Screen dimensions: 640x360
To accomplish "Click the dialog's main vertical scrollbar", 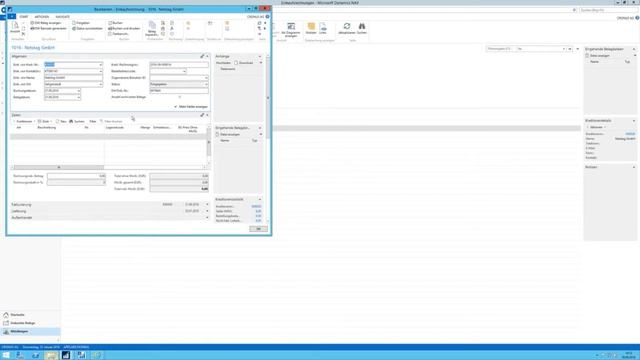I will pyautogui.click(x=268, y=97).
